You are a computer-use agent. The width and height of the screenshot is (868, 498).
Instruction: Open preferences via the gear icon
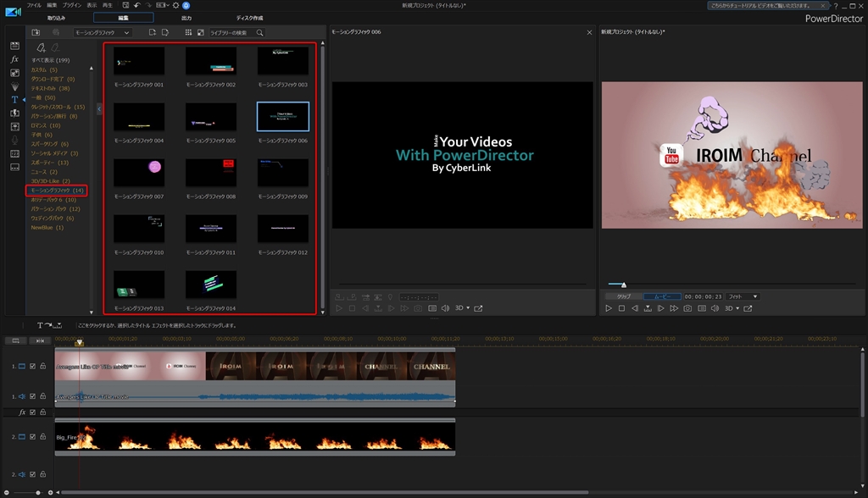[x=176, y=5]
